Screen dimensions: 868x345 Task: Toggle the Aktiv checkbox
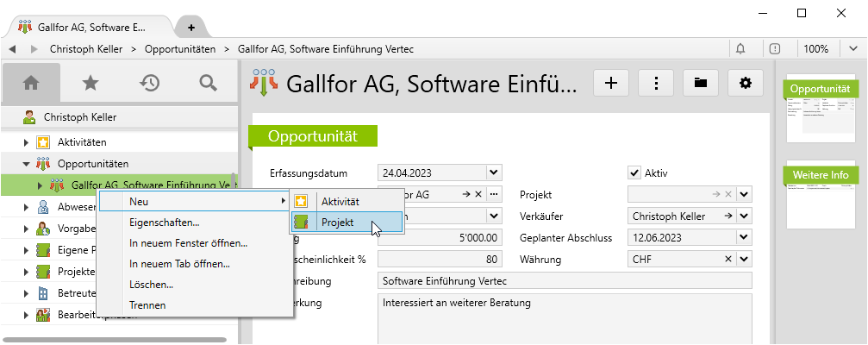coord(635,172)
